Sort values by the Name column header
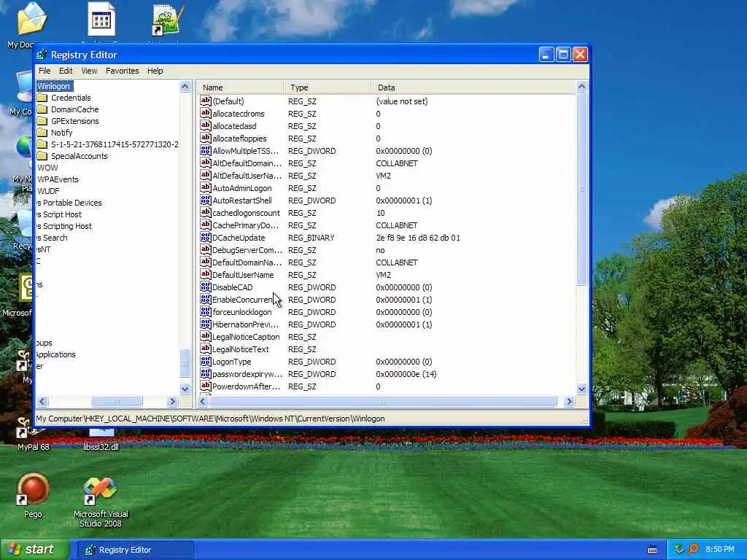 click(241, 87)
